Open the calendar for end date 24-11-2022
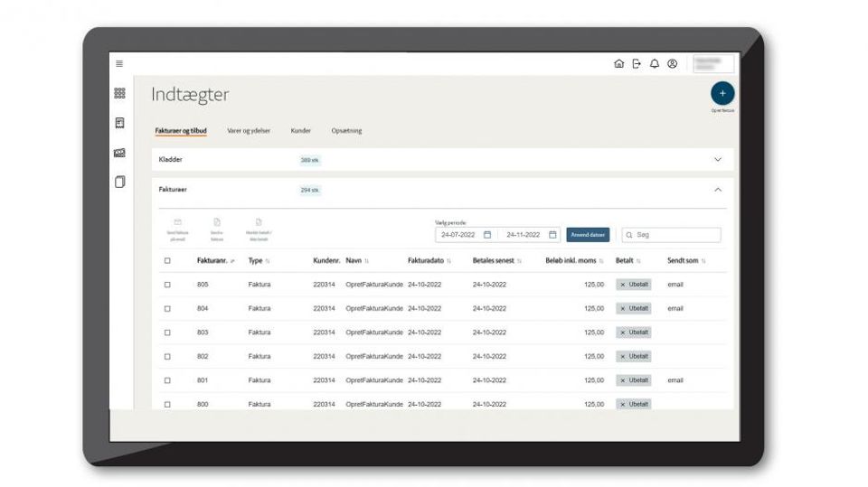 click(552, 235)
